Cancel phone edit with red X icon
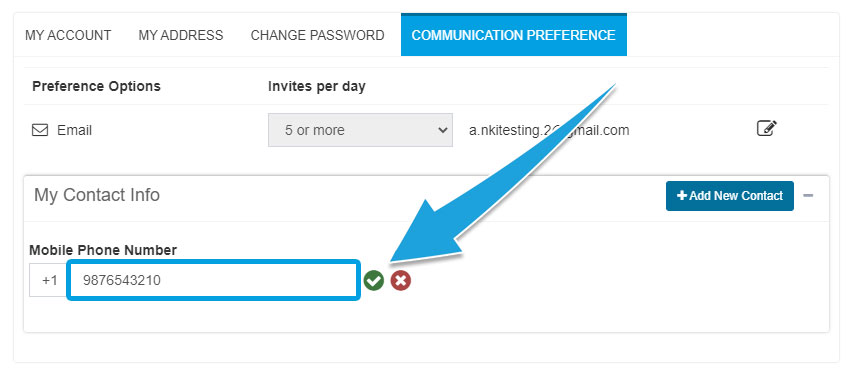 point(401,281)
